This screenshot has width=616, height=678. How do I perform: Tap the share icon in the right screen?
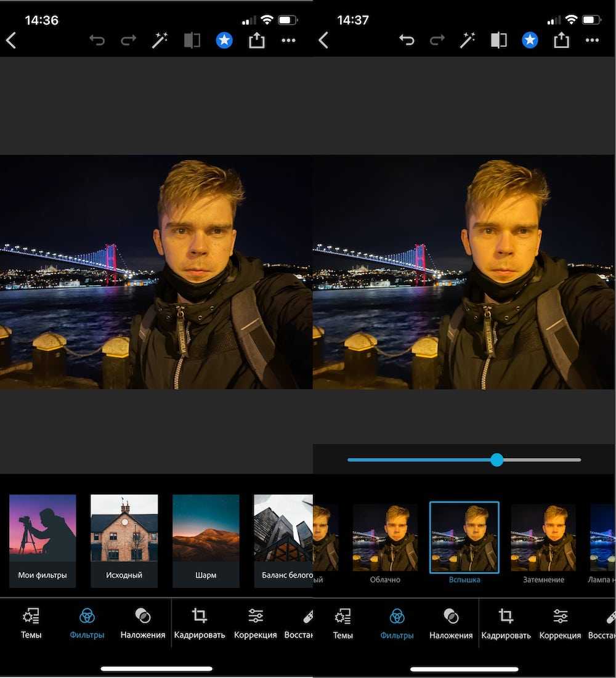click(561, 41)
